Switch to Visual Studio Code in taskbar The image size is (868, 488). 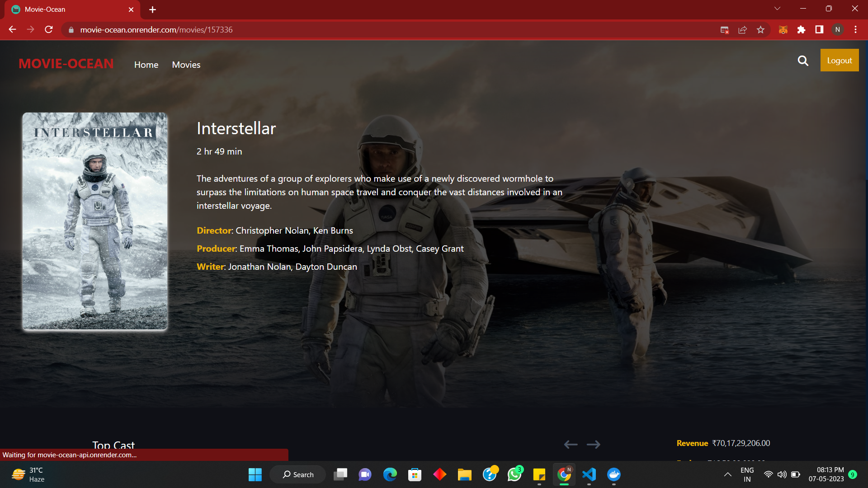pos(589,474)
